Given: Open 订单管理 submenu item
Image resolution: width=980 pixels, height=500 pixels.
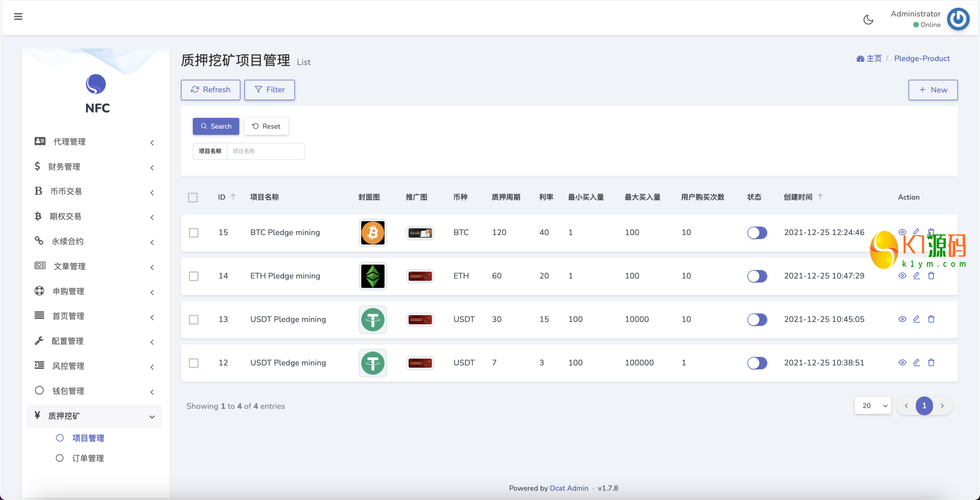Looking at the screenshot, I should click(x=88, y=458).
